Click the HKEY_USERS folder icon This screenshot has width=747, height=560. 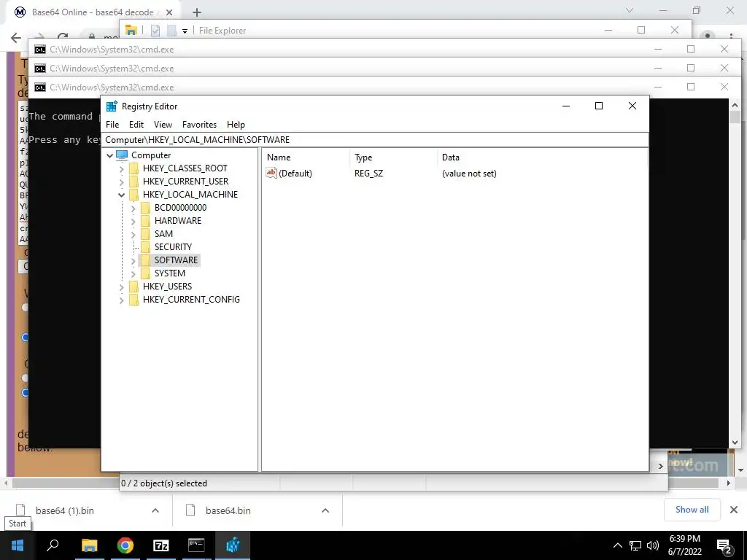pos(134,286)
